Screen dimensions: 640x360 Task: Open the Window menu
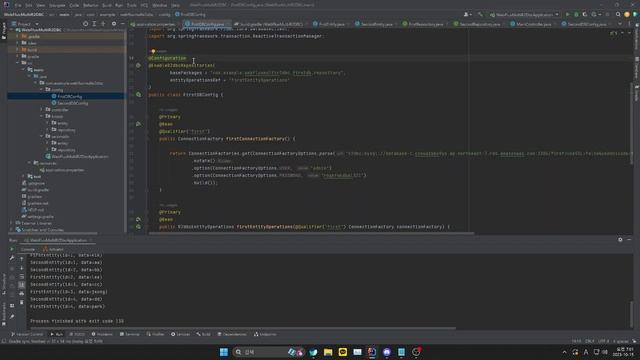[160, 5]
